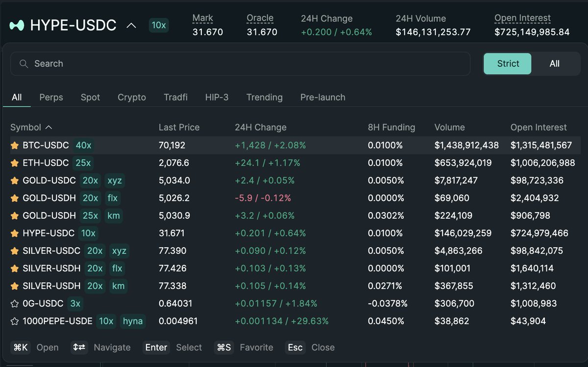The height and width of the screenshot is (367, 588).
Task: Toggle star on GOLD-USDC xyz row
Action: click(x=15, y=181)
